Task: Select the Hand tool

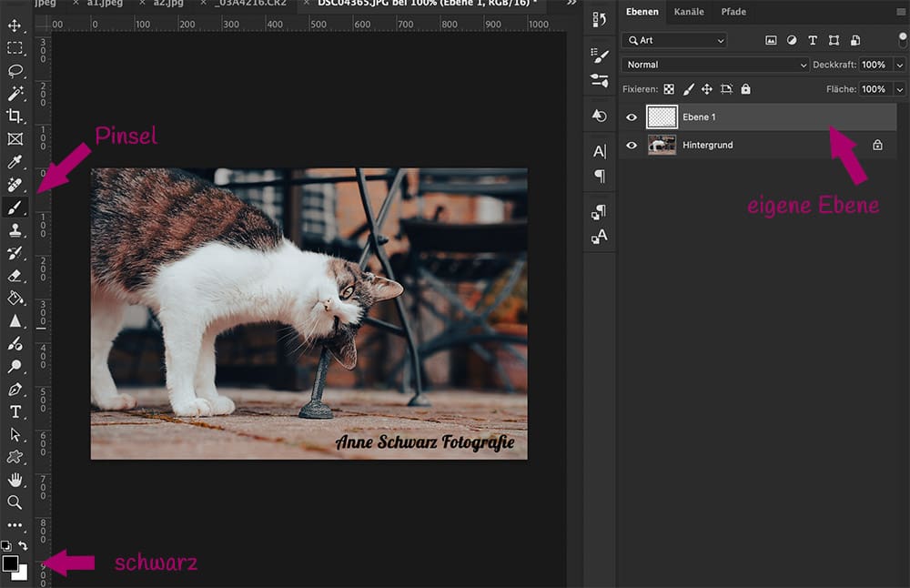Action: (x=16, y=481)
